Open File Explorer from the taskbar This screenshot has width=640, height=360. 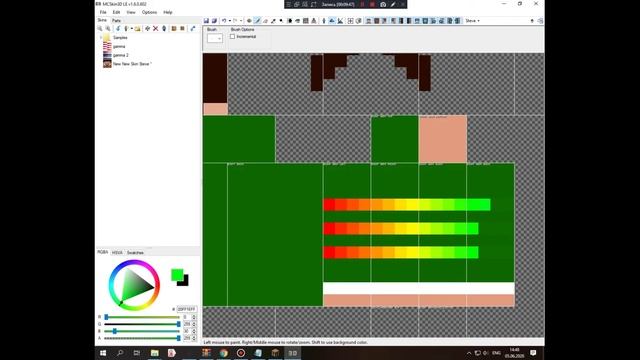(x=155, y=353)
